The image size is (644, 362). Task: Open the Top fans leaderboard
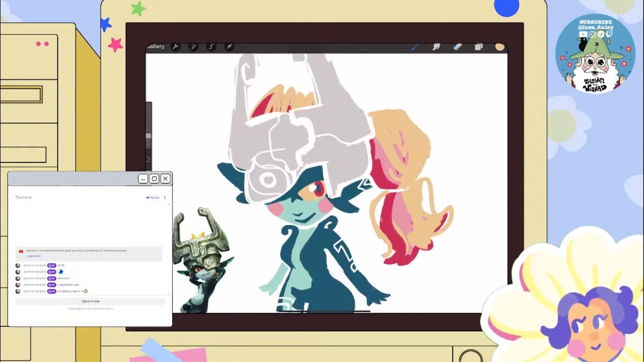(153, 198)
